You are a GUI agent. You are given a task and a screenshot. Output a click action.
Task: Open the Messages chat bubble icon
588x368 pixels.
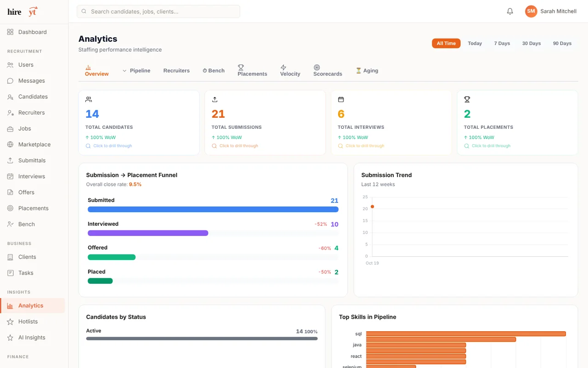10,81
